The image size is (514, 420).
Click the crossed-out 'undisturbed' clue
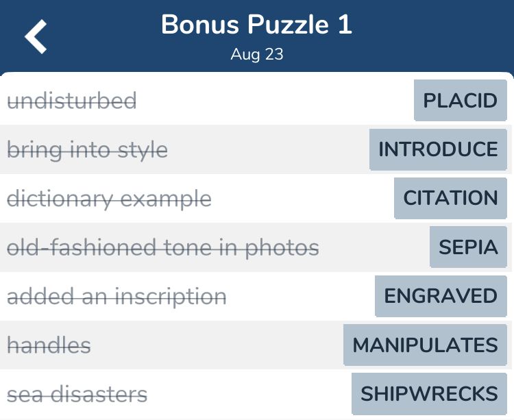click(x=72, y=101)
